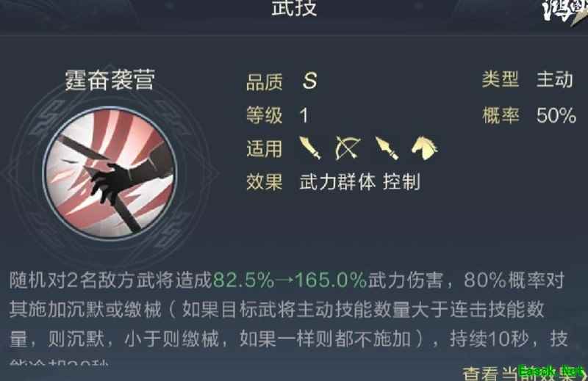Click the green 82.5%→165.0% damage value
The height and width of the screenshot is (381, 588).
290,280
